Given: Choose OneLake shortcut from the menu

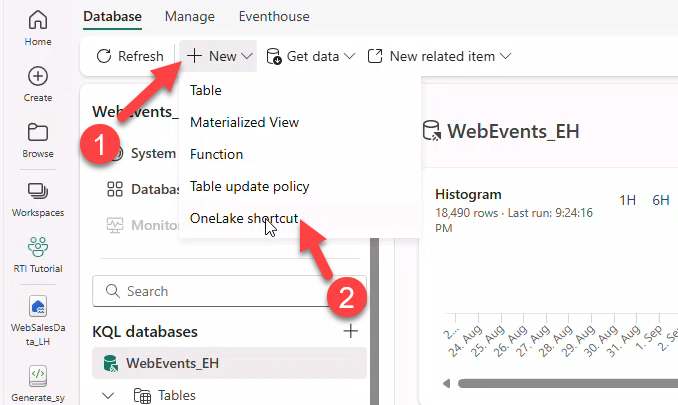Looking at the screenshot, I should [244, 219].
